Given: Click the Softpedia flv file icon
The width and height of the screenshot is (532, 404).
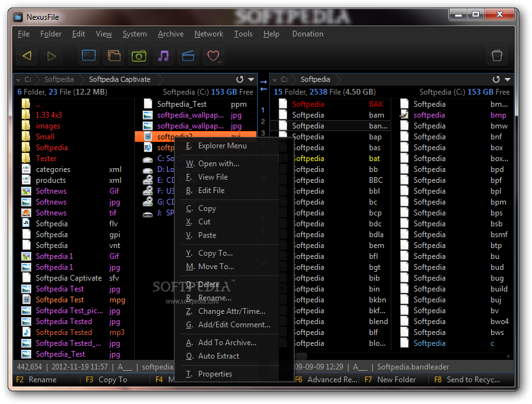Looking at the screenshot, I should [x=26, y=224].
